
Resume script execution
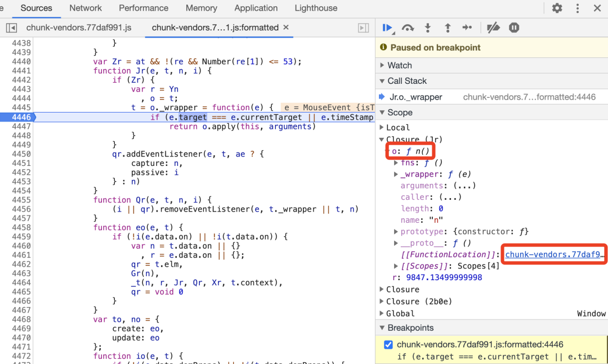pos(387,28)
